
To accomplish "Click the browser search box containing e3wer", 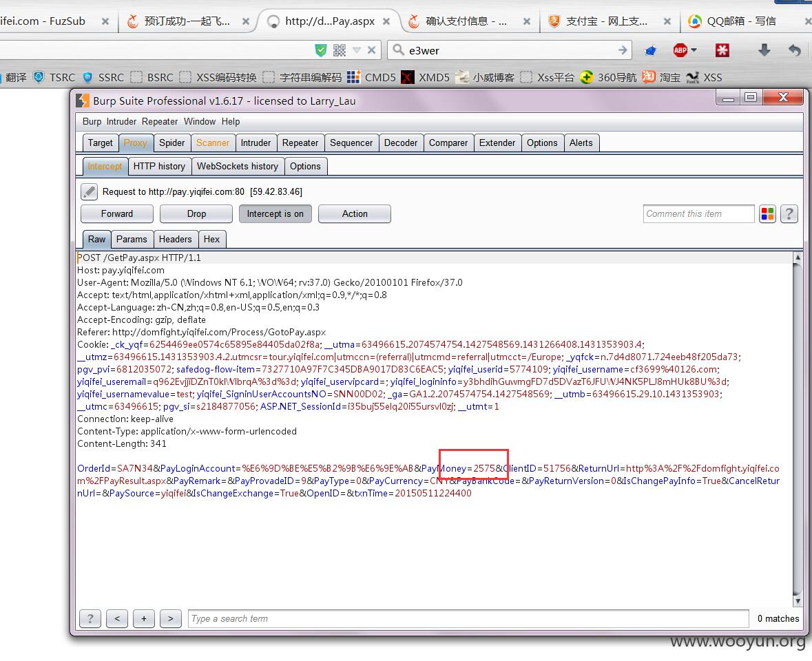I will [509, 50].
